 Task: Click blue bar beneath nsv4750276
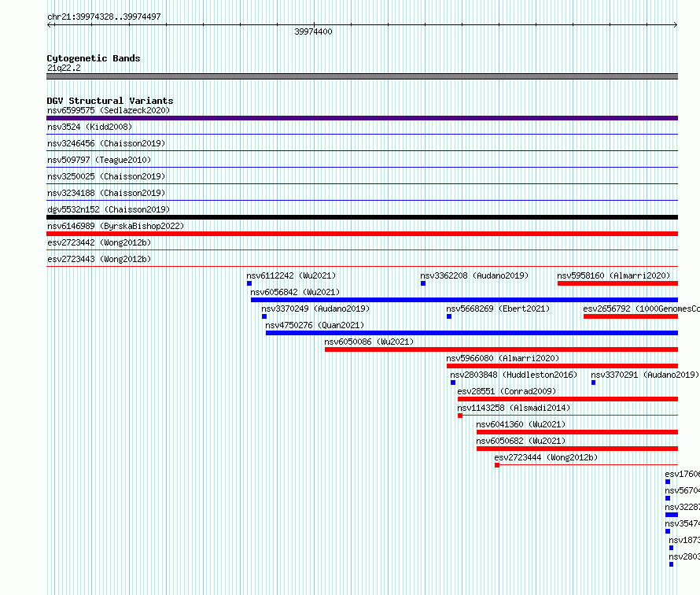[472, 333]
